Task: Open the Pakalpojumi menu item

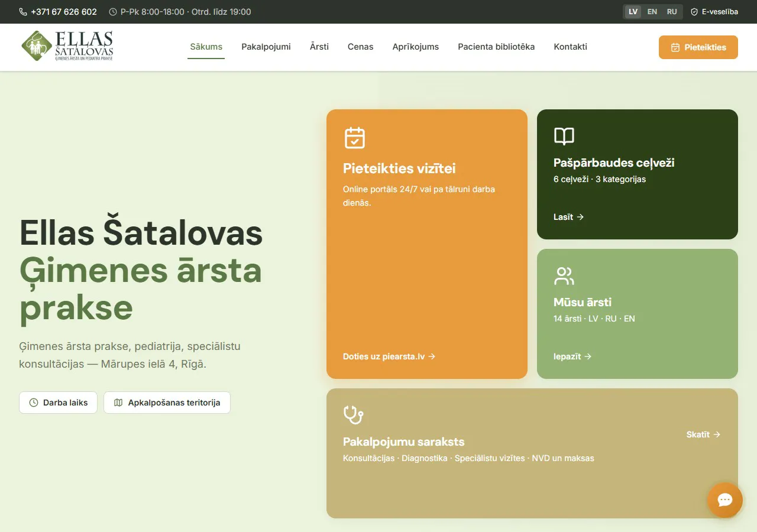Action: tap(266, 47)
